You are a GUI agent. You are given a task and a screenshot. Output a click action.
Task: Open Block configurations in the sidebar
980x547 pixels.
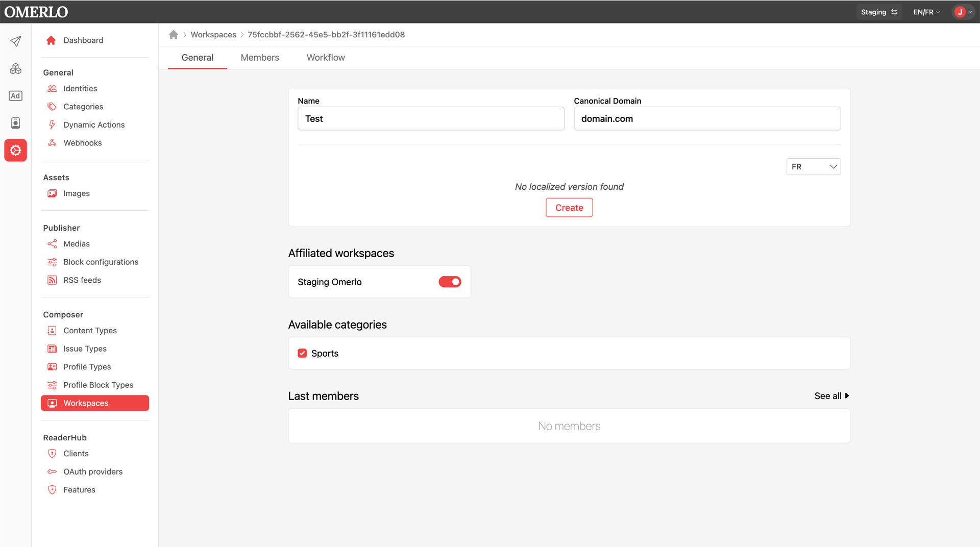[x=95, y=262]
